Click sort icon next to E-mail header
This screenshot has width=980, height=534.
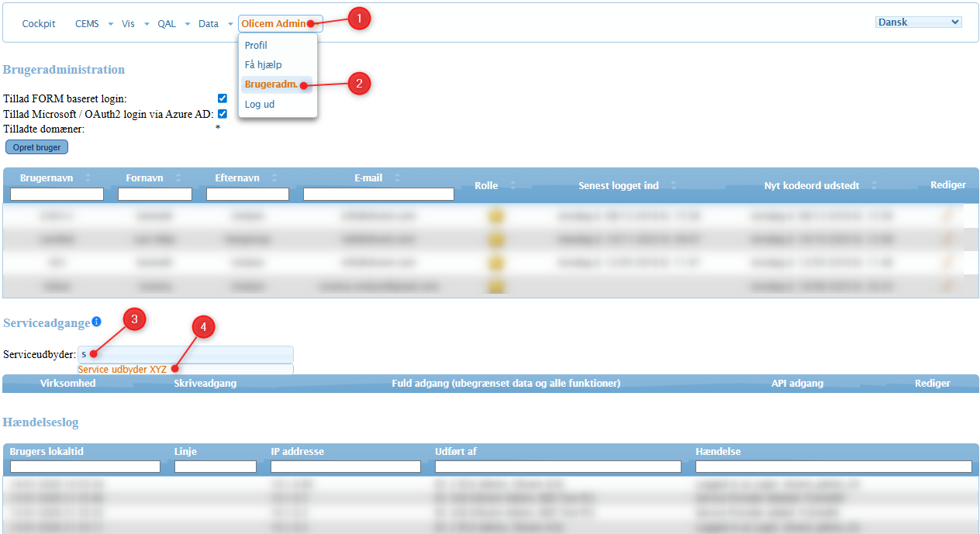click(x=398, y=178)
